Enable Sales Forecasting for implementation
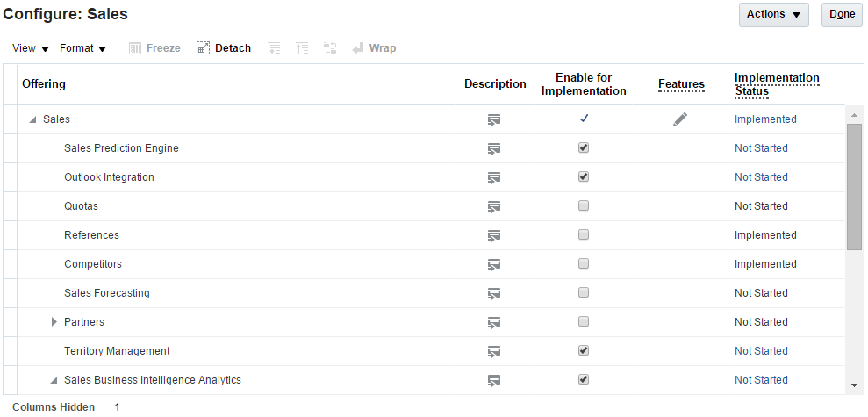Screen dimensions: 868x417 click(584, 293)
